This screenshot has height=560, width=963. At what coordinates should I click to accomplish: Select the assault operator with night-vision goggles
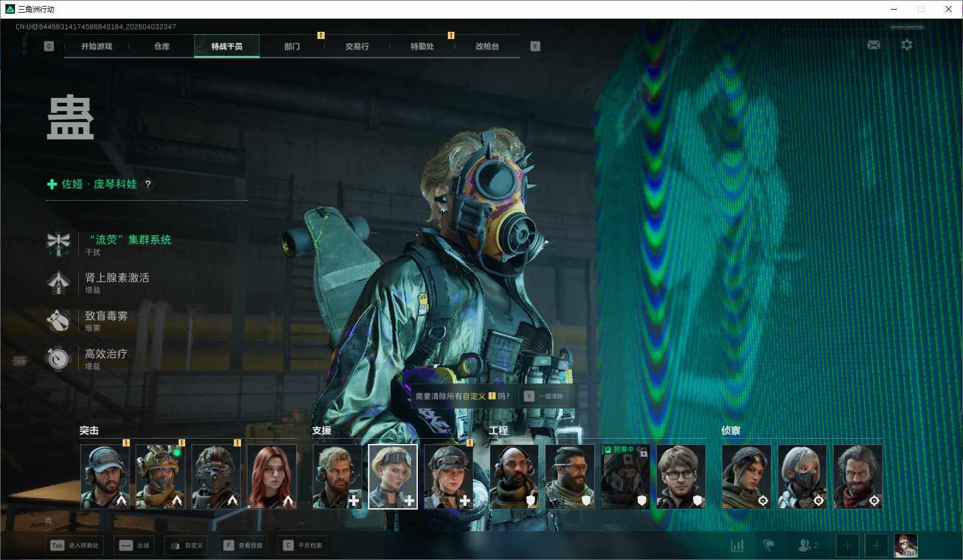(216, 477)
